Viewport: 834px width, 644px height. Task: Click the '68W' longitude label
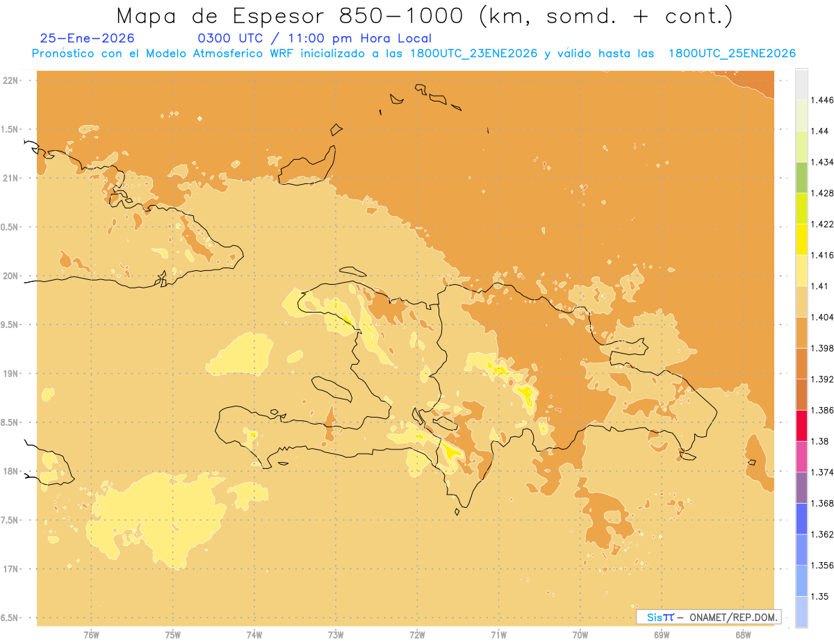[x=743, y=635]
